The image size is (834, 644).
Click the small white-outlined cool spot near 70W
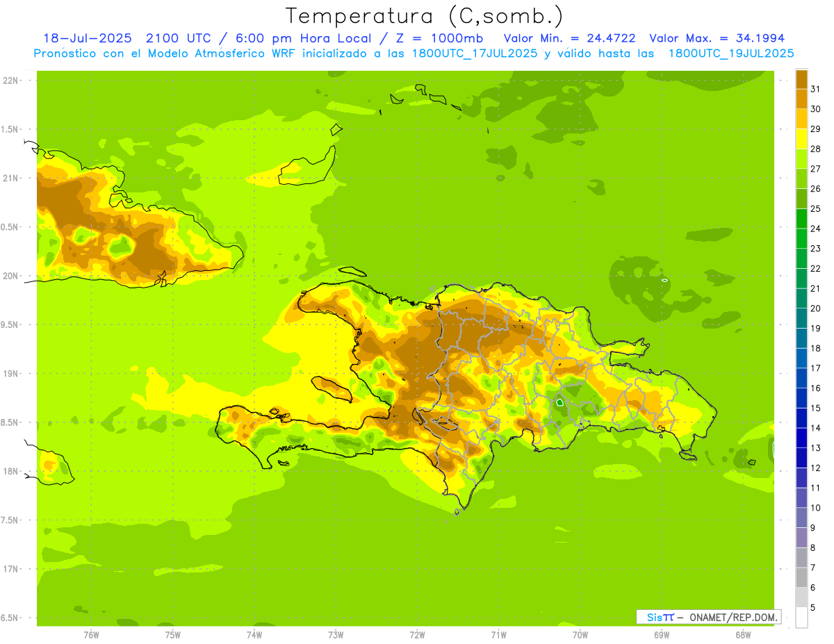pos(560,402)
